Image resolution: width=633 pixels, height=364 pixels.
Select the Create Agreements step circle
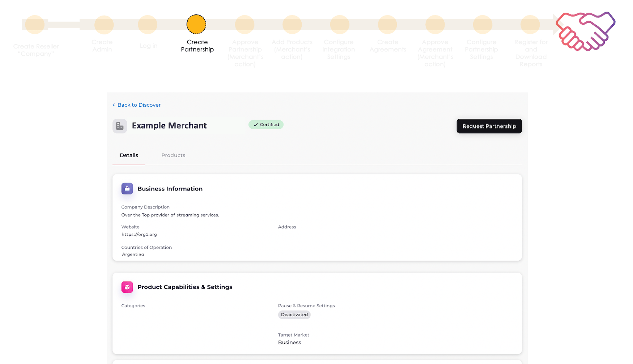click(x=387, y=25)
